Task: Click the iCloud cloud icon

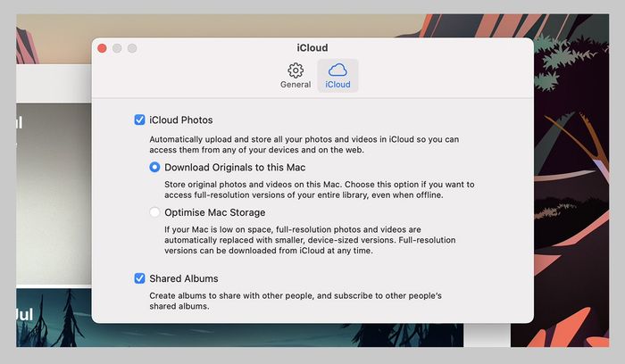Action: click(337, 70)
